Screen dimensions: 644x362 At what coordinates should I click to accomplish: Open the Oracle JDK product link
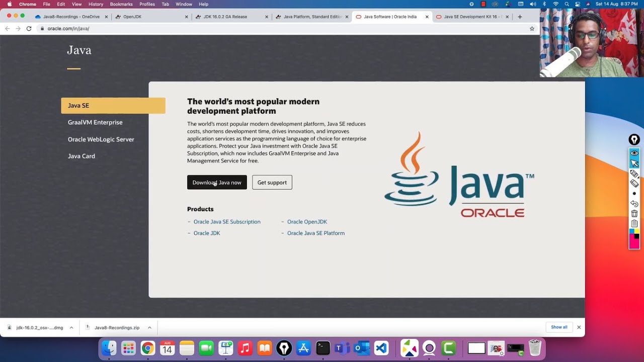pos(207,233)
